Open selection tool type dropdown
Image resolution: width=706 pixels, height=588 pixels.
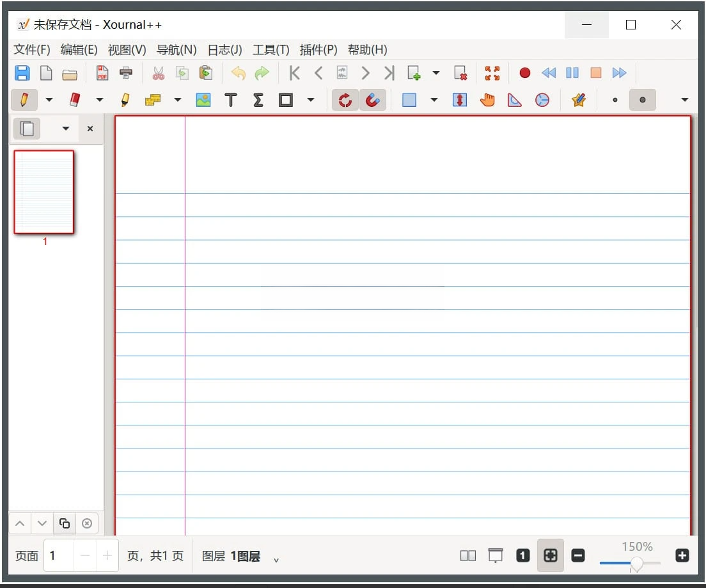point(434,100)
